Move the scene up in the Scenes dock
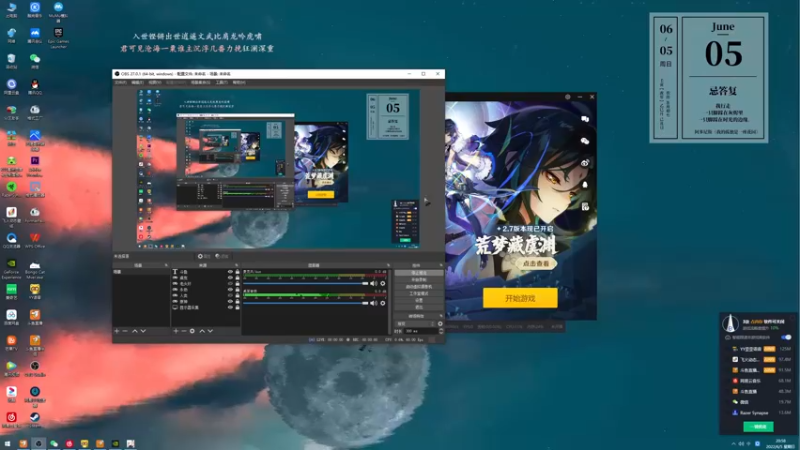The height and width of the screenshot is (450, 800). click(135, 331)
